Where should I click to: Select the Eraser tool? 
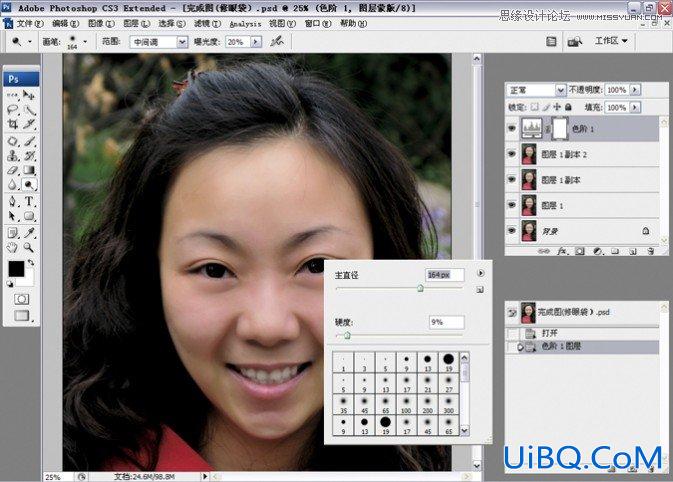(x=12, y=170)
